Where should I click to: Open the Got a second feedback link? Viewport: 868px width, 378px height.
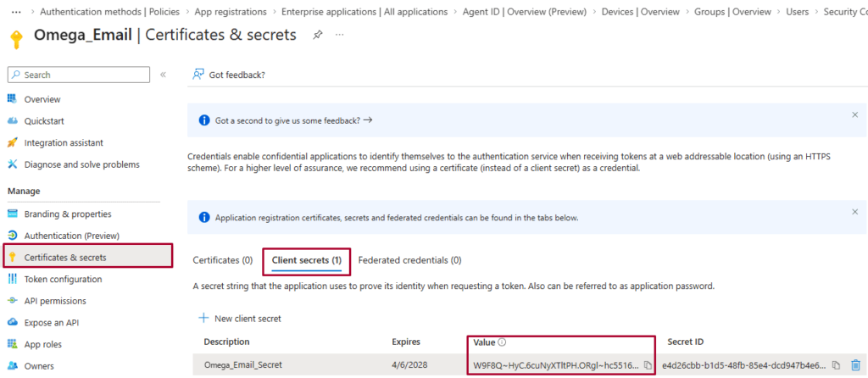tap(293, 120)
